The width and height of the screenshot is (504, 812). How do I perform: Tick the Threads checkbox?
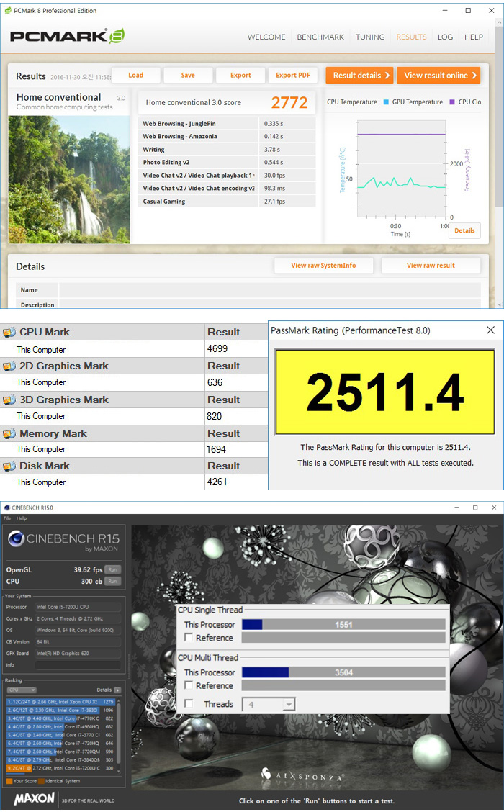(189, 704)
